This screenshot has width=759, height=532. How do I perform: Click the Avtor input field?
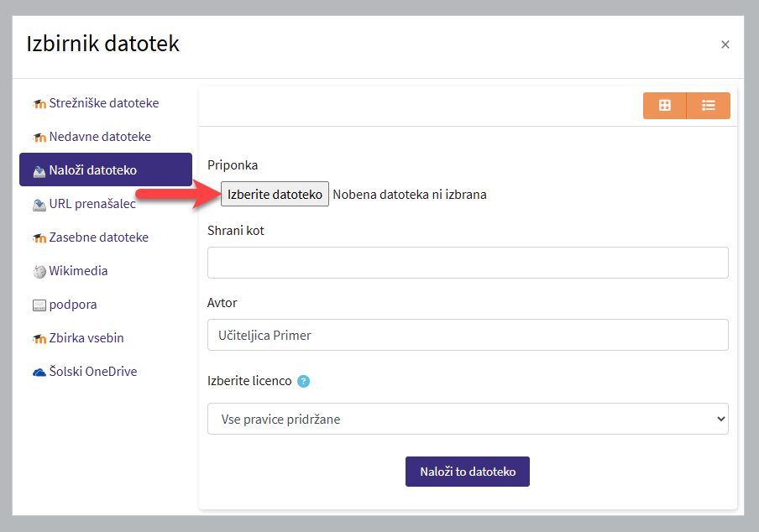[x=468, y=335]
